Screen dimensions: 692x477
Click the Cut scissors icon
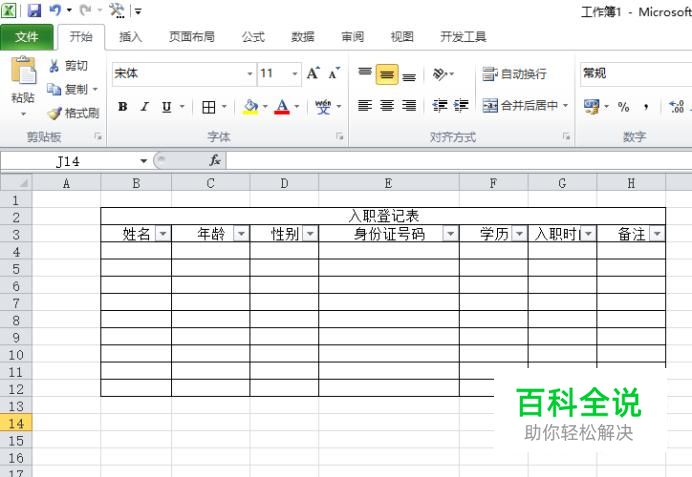point(54,66)
